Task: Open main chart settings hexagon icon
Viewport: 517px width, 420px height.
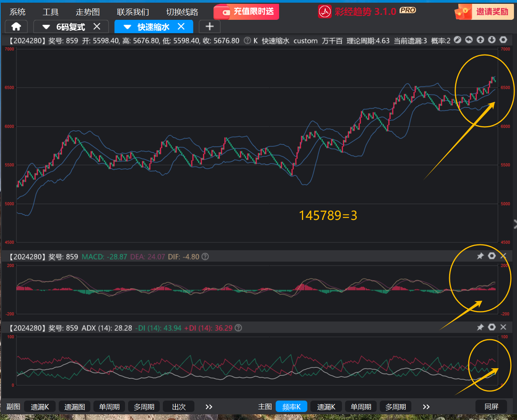Action: tap(503, 40)
